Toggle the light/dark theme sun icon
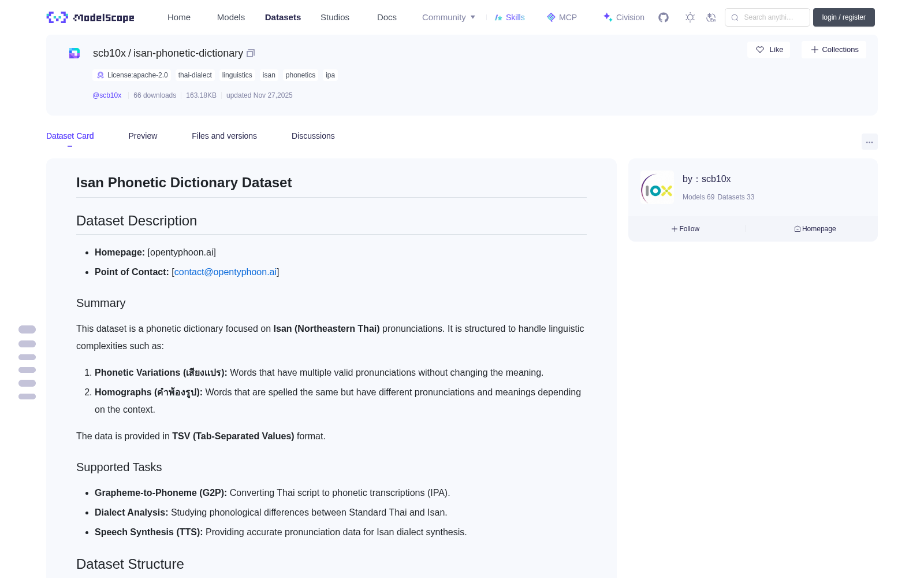 coord(690,17)
